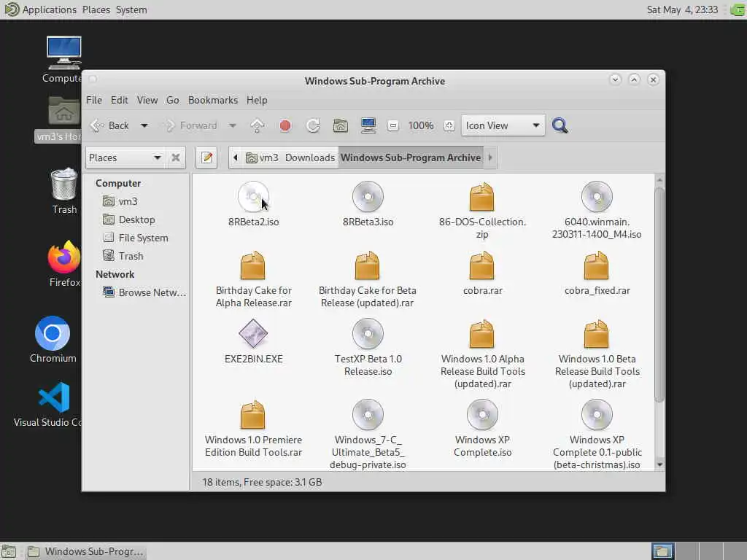This screenshot has height=560, width=747.
Task: Click the Forward navigation button
Action: [190, 125]
